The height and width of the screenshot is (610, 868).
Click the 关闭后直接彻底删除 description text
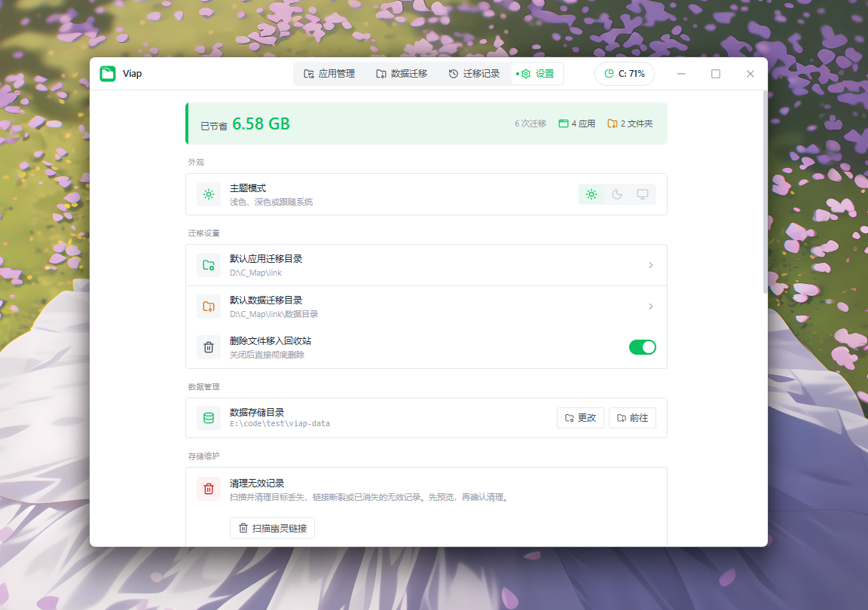(267, 355)
